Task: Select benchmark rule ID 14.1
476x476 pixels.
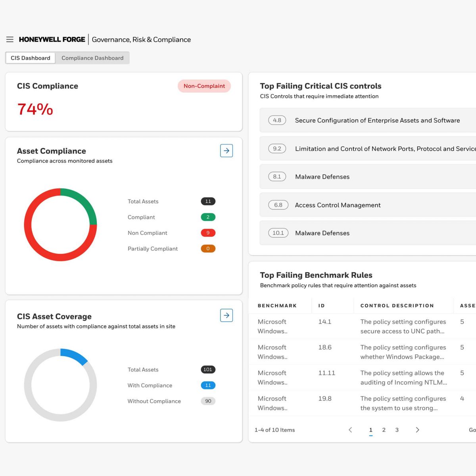Action: (325, 322)
